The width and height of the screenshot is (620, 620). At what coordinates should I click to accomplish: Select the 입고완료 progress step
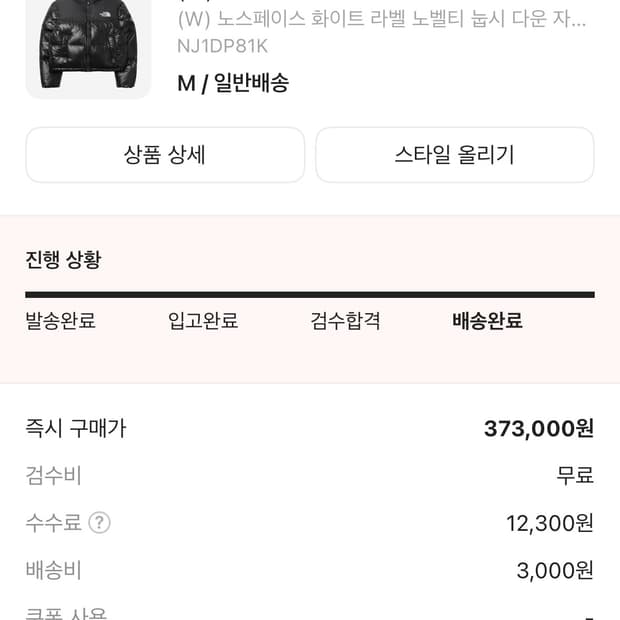pyautogui.click(x=203, y=321)
